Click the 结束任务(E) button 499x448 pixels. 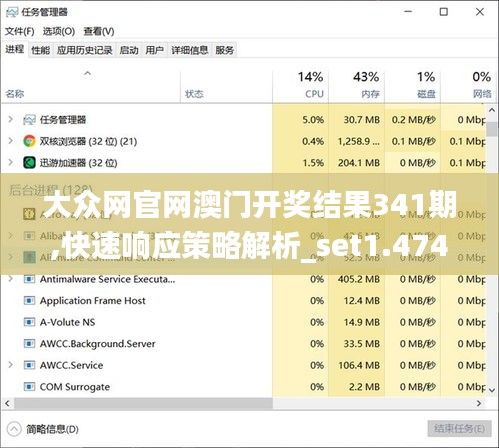[459, 428]
